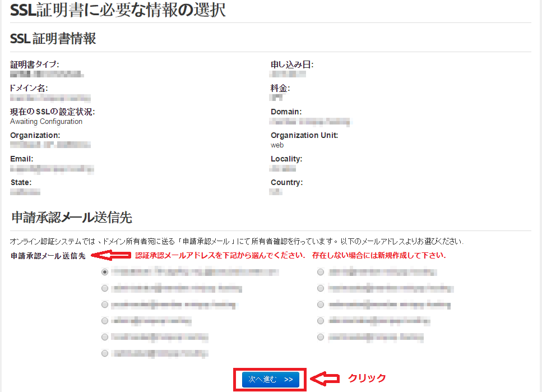
Task: Select the last email option in left column
Action: point(104,353)
